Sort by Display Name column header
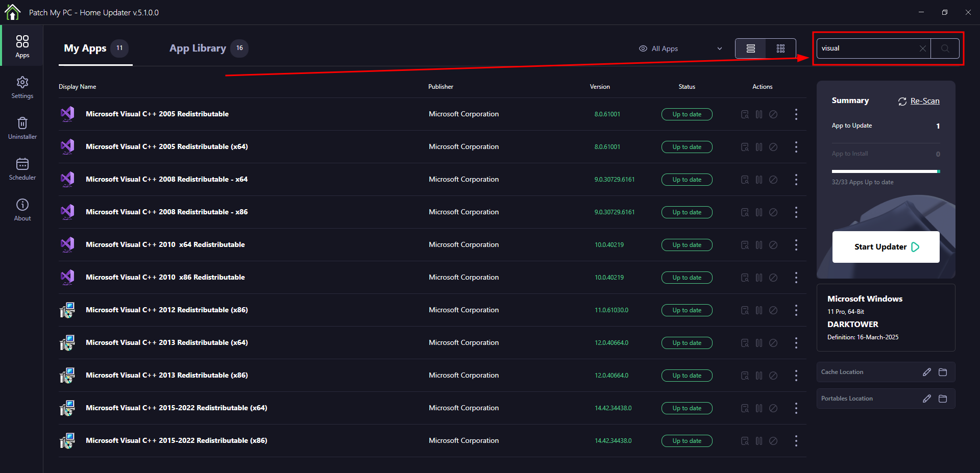The width and height of the screenshot is (980, 473). 77,87
